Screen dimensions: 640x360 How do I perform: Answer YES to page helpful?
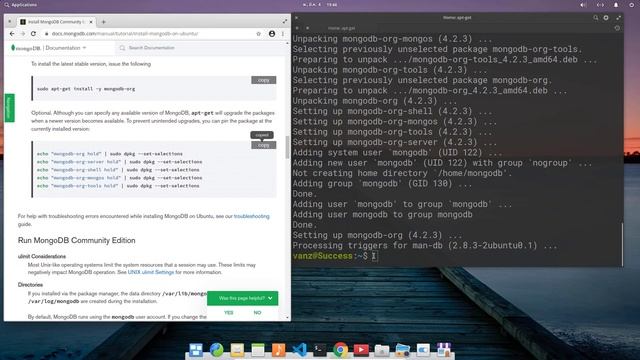(x=229, y=313)
